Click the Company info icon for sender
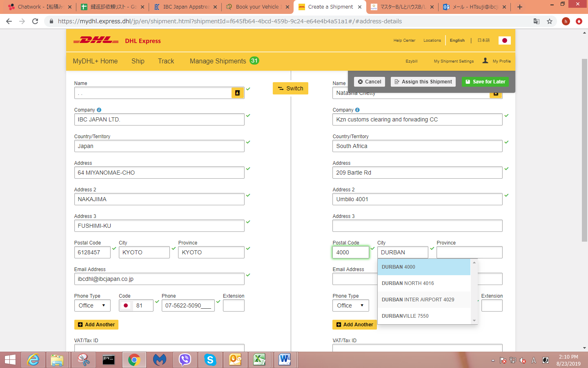This screenshot has height=368, width=588. click(99, 110)
